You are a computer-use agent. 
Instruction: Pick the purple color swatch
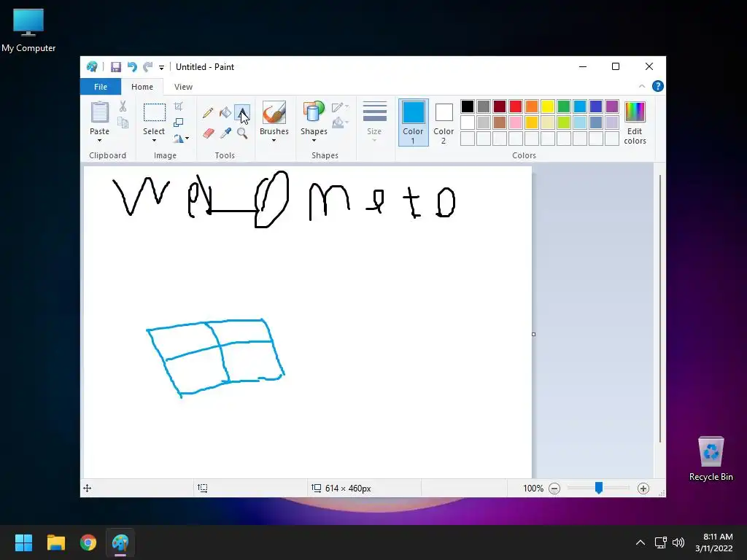tap(612, 106)
